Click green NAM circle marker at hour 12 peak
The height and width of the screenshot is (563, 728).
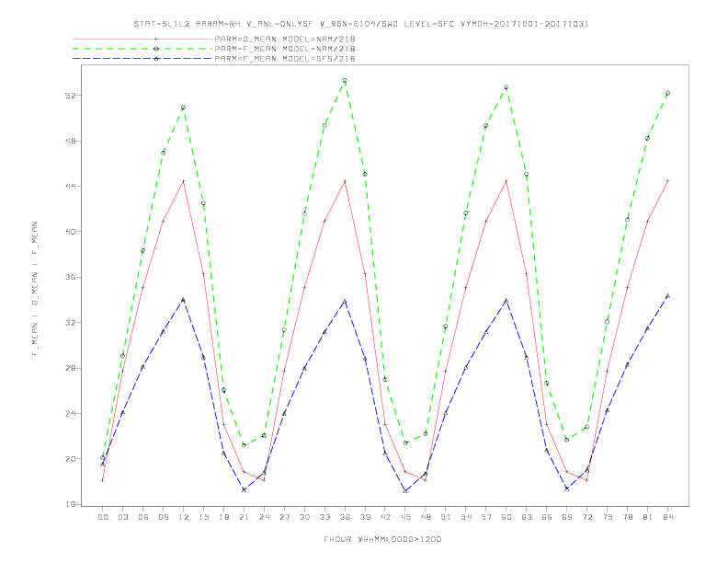pyautogui.click(x=184, y=108)
